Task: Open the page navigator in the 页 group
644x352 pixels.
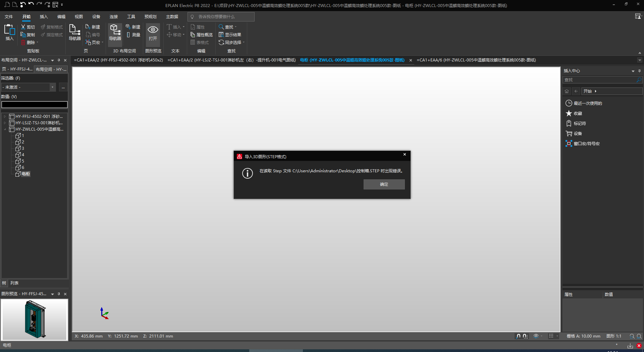Action: point(74,32)
